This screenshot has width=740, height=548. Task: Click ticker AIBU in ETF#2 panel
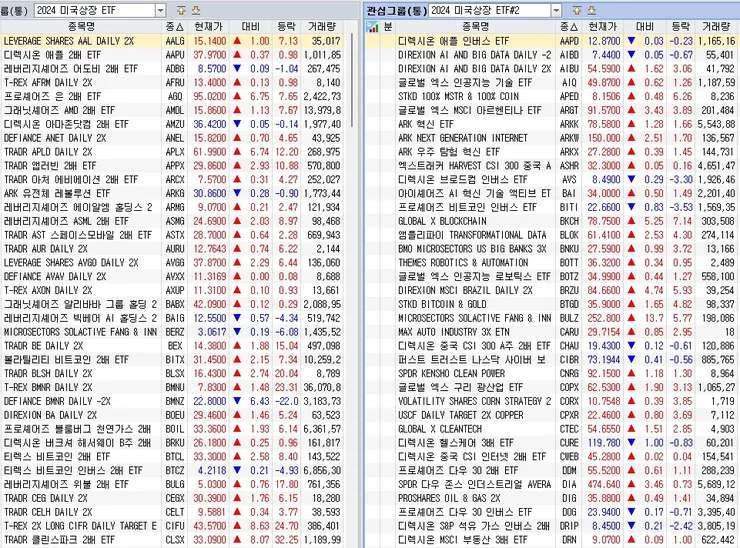[569, 69]
